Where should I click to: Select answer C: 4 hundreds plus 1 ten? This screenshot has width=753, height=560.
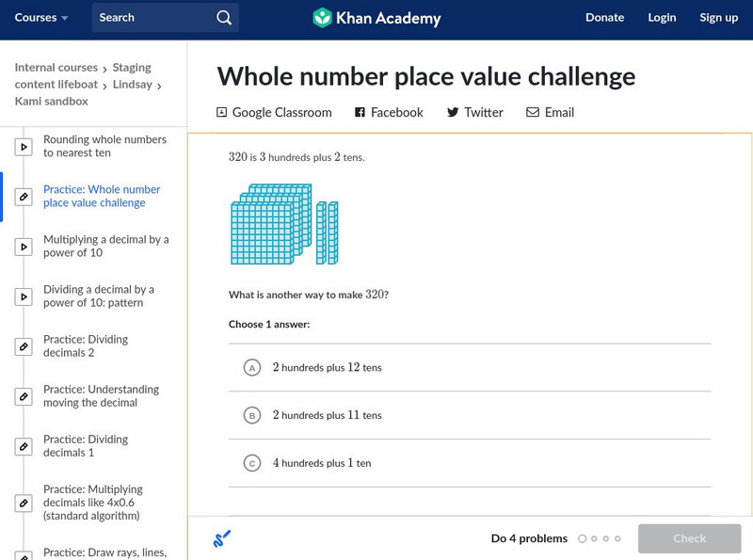(x=470, y=463)
